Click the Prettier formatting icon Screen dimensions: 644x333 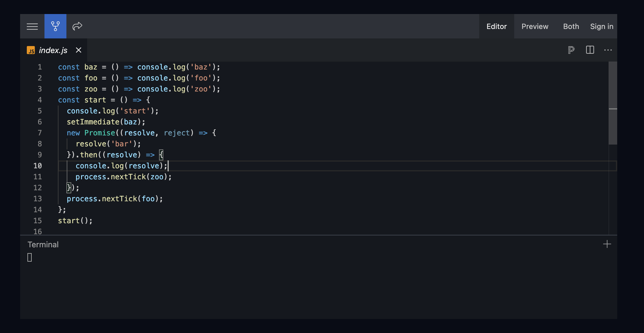571,50
